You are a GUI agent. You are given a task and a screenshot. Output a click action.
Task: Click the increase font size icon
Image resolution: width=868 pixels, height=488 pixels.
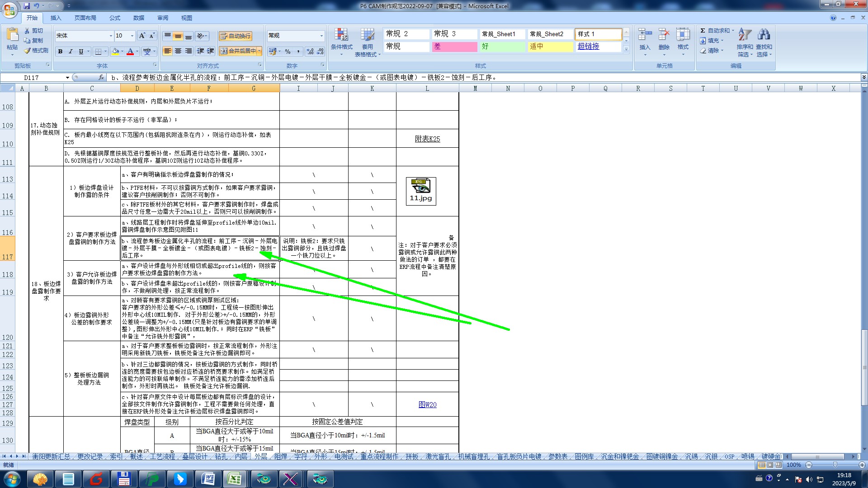coord(142,36)
